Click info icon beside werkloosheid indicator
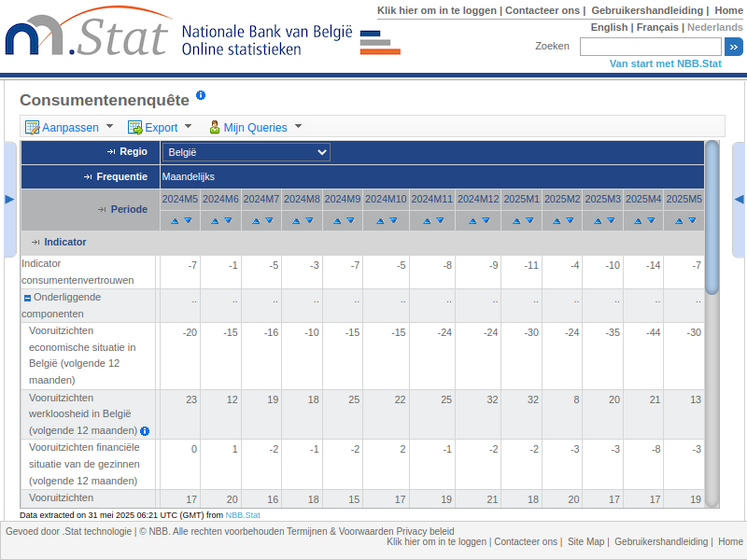 coord(145,431)
